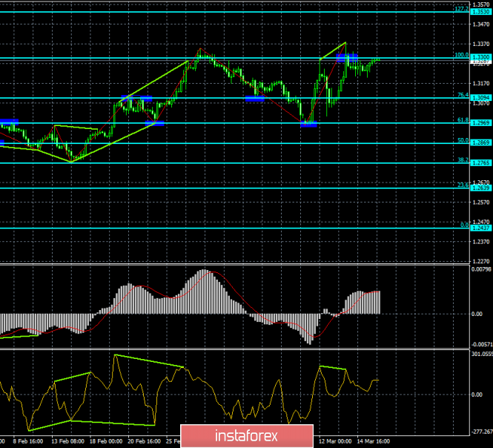Select the -0.00571 MACD scale value
The height and width of the screenshot is (448, 493).
[x=482, y=344]
